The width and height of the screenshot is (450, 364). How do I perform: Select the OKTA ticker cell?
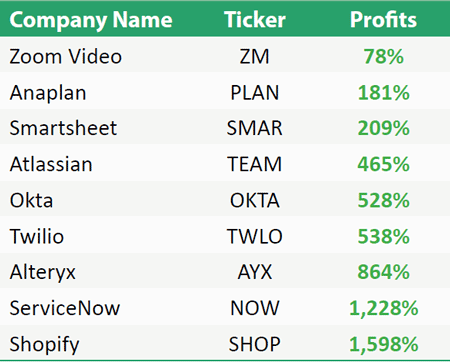pyautogui.click(x=255, y=200)
